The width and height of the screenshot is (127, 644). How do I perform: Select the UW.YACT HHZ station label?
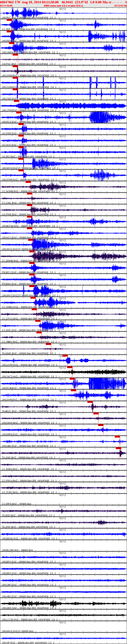point(29,377)
